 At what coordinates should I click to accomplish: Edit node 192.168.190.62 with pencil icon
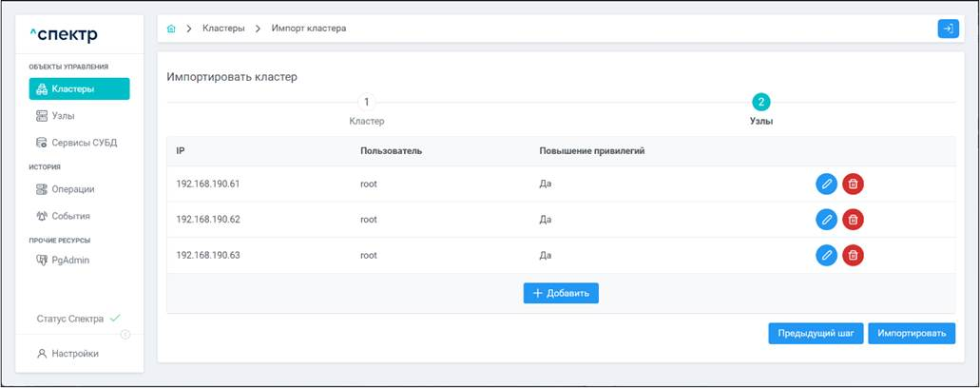click(x=826, y=220)
